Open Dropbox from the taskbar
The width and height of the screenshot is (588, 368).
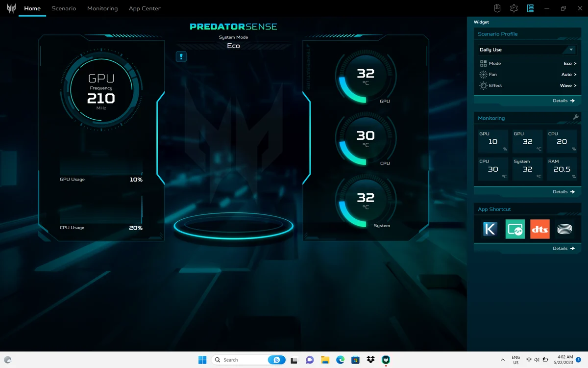[x=370, y=360]
